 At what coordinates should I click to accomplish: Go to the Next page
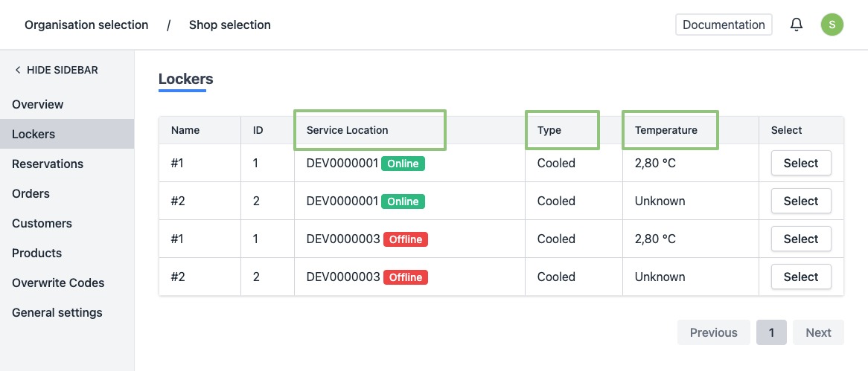(x=817, y=332)
